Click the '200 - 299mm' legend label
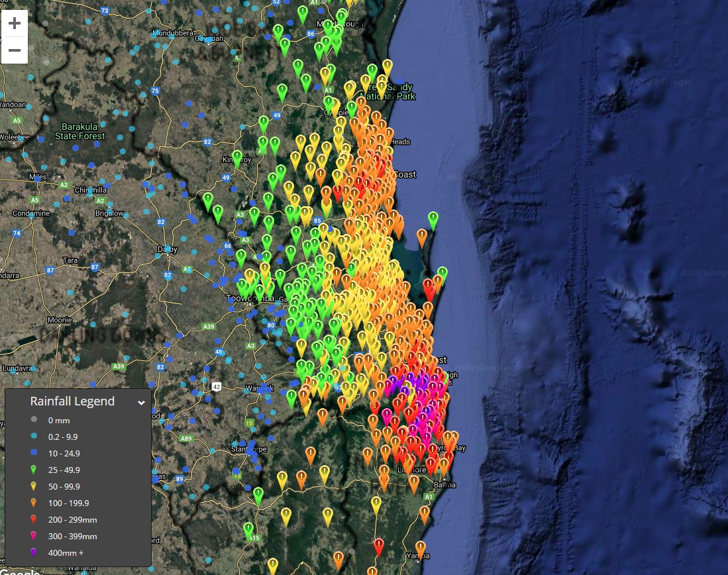 72,520
